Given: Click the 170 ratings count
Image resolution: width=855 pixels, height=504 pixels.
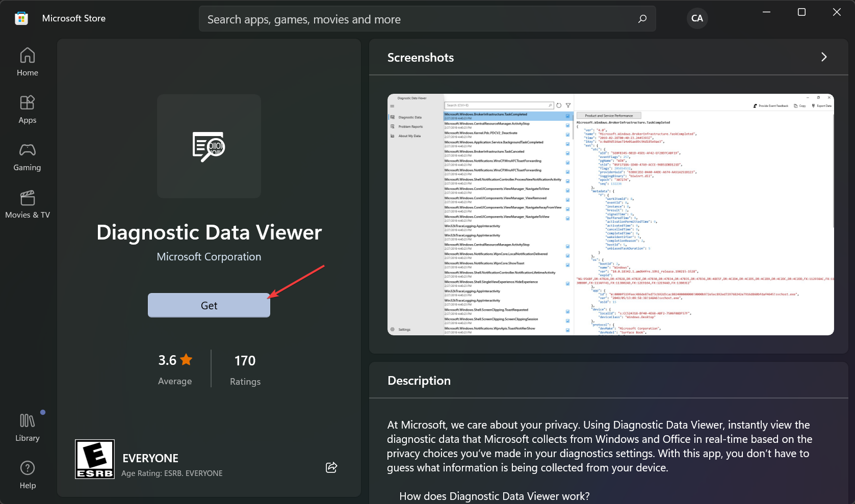Looking at the screenshot, I should click(x=245, y=361).
